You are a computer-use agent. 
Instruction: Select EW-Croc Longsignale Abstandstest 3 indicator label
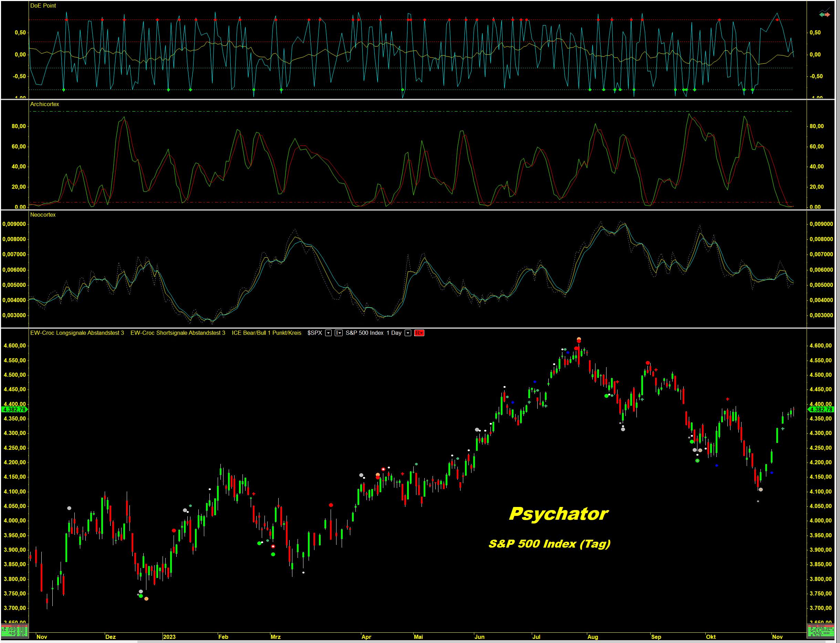point(77,333)
